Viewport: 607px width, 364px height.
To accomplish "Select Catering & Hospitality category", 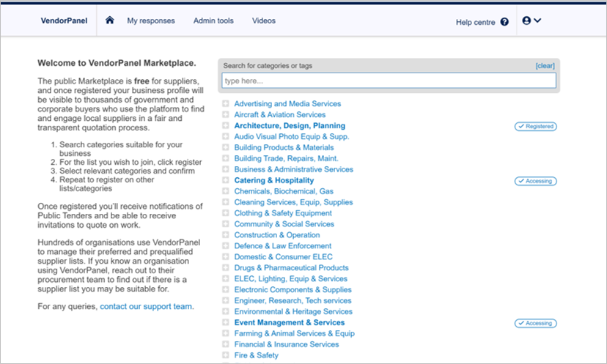I will click(x=273, y=180).
